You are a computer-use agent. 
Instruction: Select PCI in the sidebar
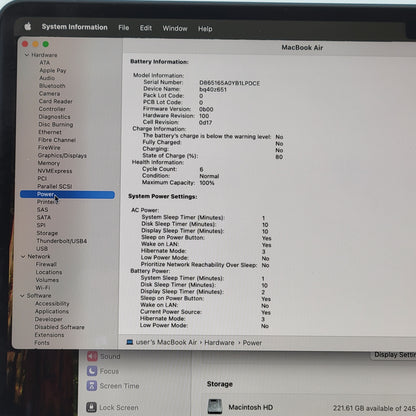pos(42,178)
